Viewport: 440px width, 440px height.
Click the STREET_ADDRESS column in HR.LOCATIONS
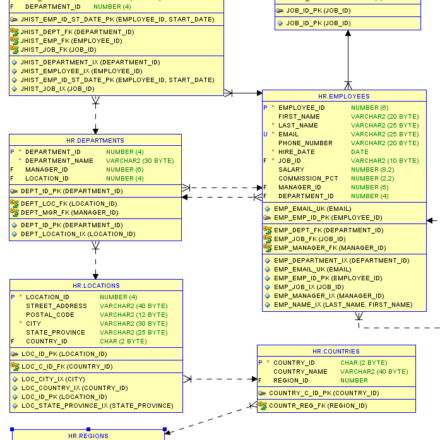pyautogui.click(x=56, y=306)
